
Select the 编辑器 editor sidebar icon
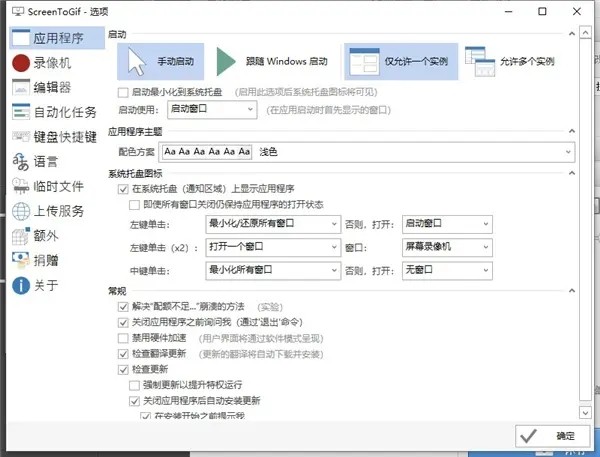[19, 87]
